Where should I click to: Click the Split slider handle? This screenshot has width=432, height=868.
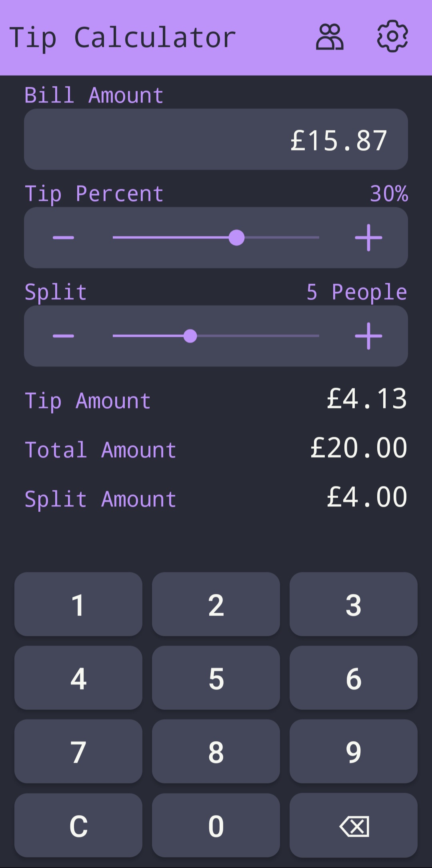pos(190,336)
